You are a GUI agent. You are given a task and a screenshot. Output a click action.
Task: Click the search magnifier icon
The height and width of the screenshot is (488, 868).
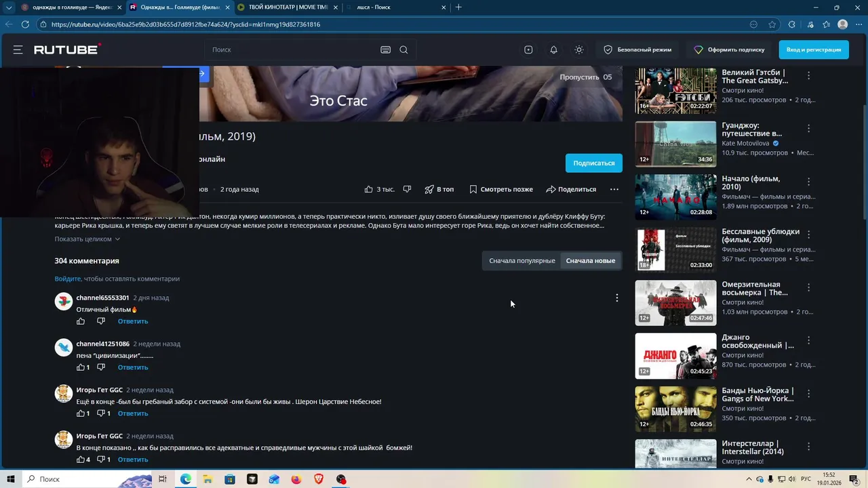point(403,49)
